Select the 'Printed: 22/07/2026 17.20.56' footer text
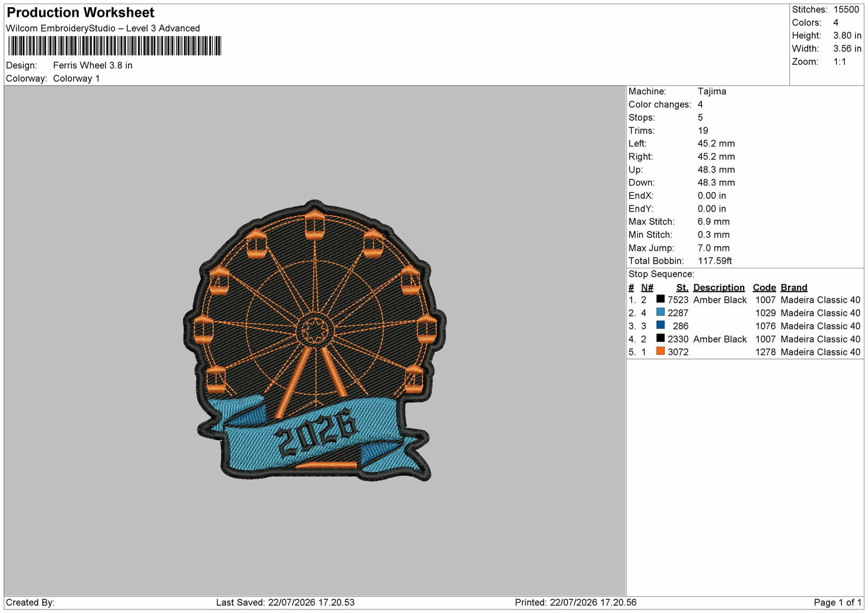The width and height of the screenshot is (868, 613). coord(575,603)
